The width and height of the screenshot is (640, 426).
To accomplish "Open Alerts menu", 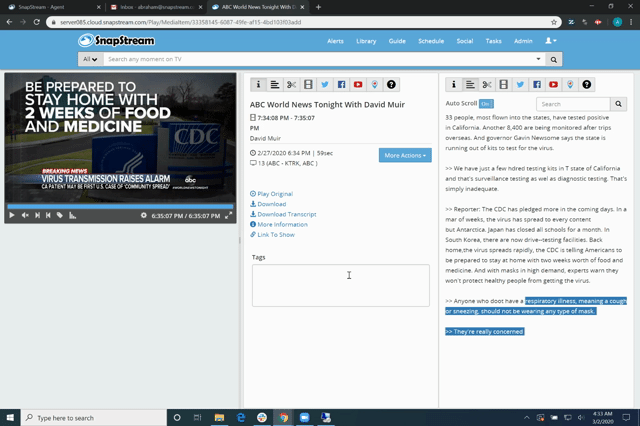I will click(x=335, y=41).
